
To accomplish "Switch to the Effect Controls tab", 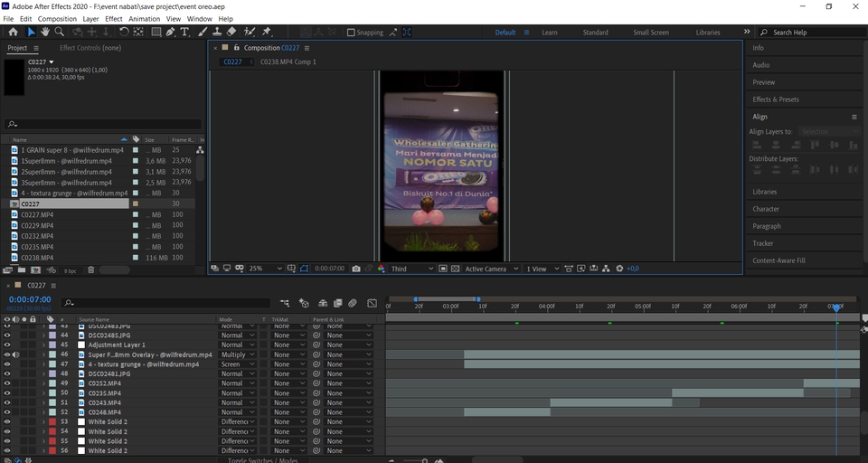I will (90, 48).
